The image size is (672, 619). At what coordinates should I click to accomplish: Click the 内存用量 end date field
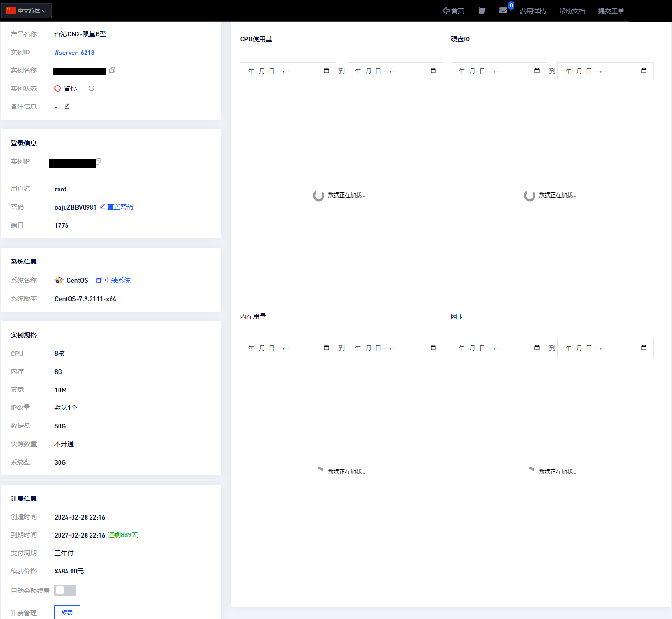pos(395,348)
